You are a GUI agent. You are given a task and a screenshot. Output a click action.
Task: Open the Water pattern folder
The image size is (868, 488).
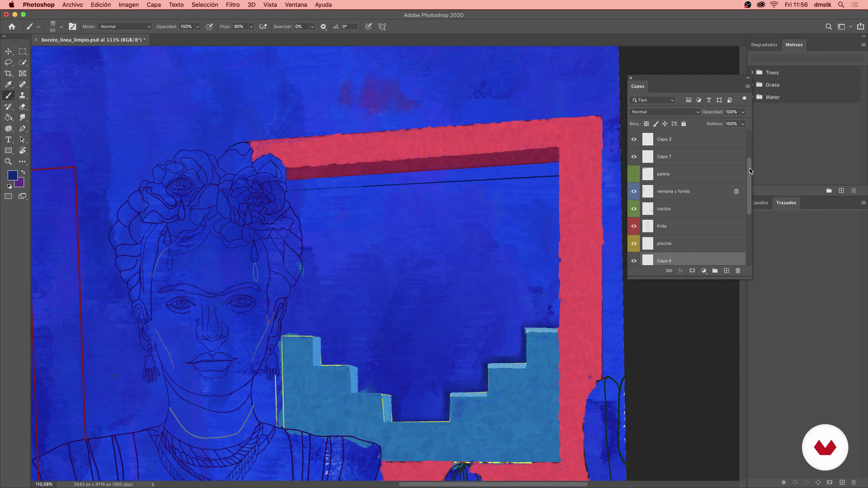(x=772, y=97)
